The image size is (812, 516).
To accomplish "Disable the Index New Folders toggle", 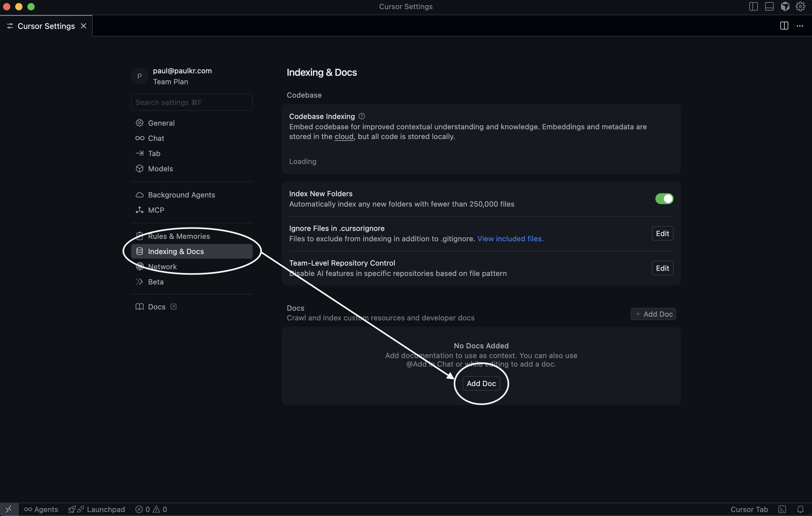I will click(x=664, y=199).
